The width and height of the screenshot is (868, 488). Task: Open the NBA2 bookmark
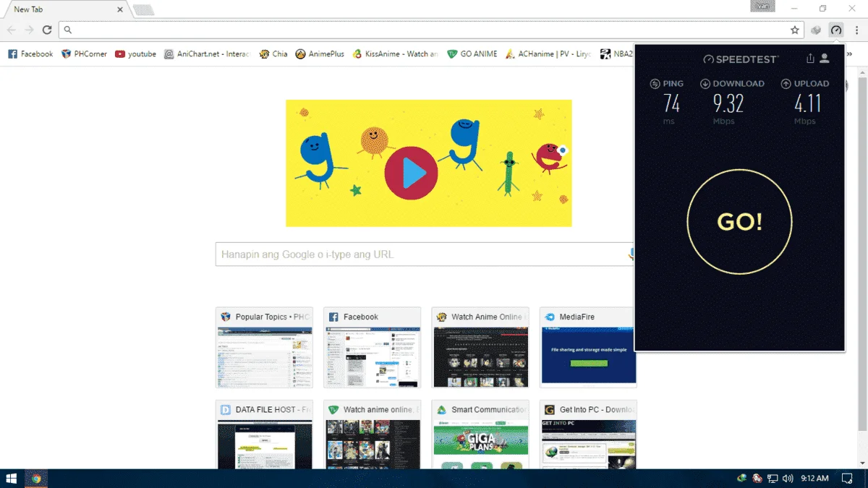(616, 53)
